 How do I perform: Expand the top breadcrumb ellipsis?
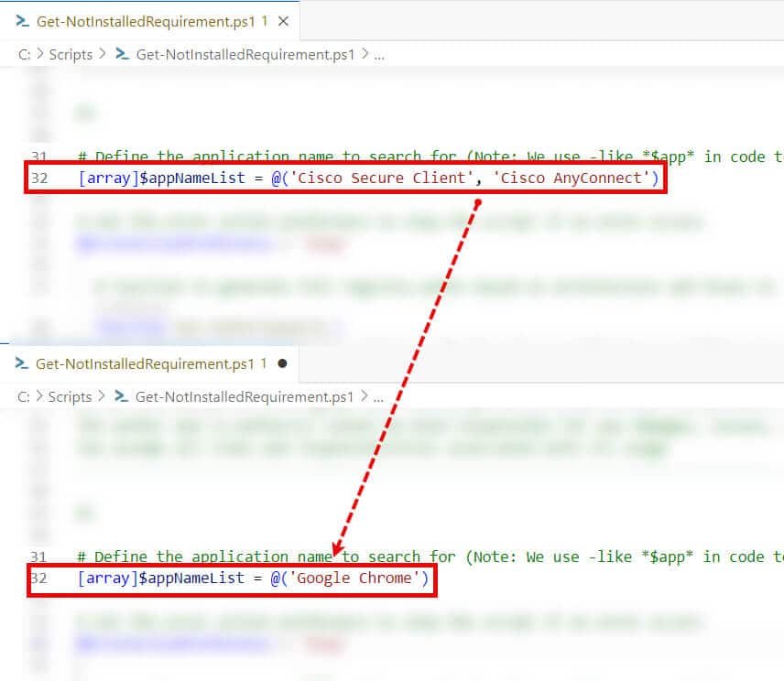[379, 56]
